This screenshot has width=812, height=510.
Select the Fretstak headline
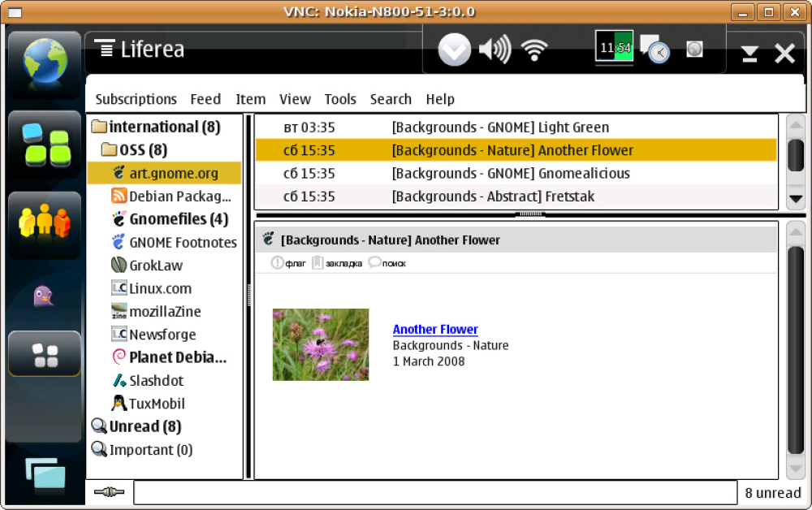[x=516, y=197]
